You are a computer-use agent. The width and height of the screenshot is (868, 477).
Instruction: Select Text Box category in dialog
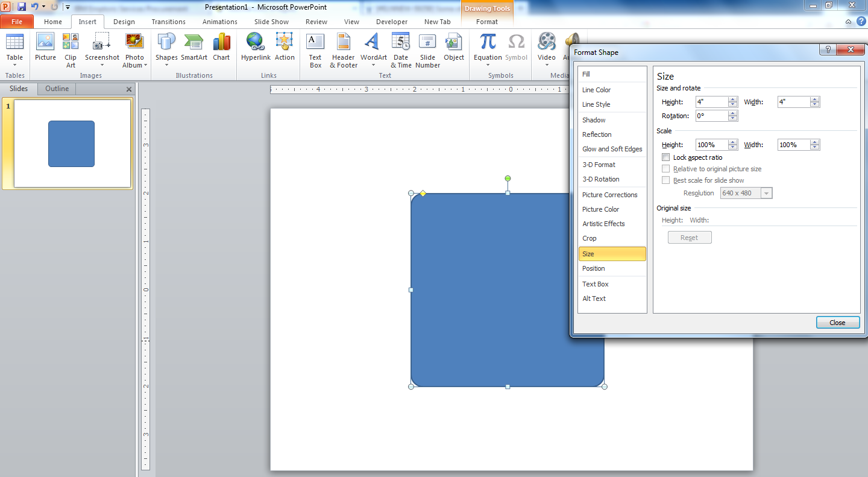pyautogui.click(x=612, y=284)
